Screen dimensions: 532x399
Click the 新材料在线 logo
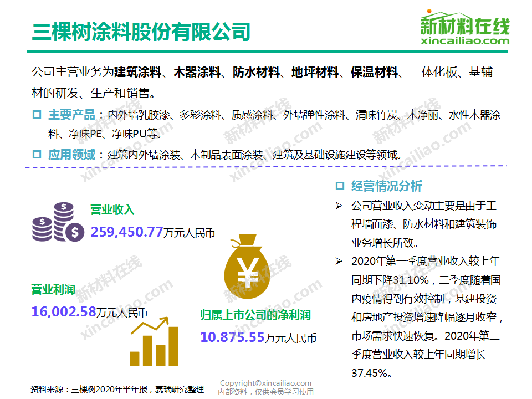[465, 27]
